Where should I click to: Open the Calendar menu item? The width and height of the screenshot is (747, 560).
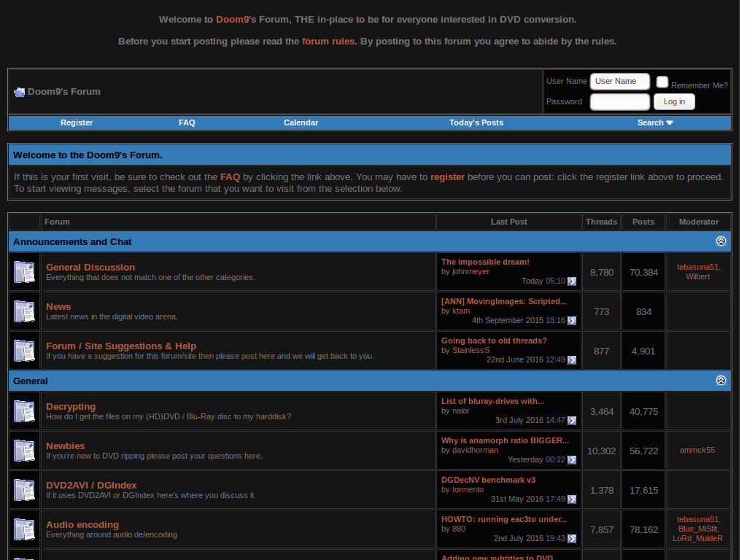pyautogui.click(x=301, y=122)
